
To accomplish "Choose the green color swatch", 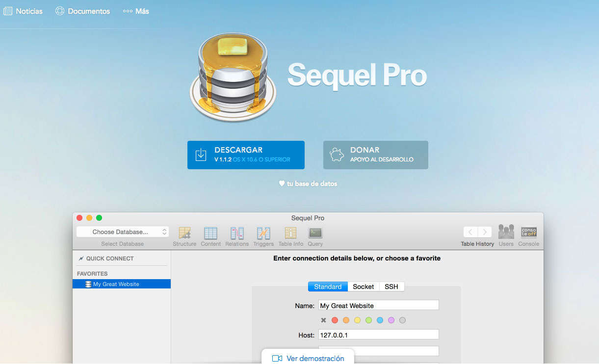I will point(368,320).
